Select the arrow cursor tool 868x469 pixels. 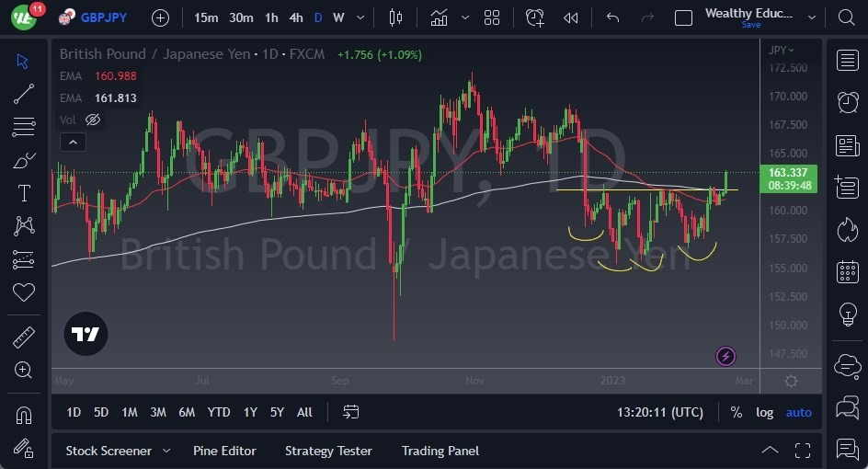(23, 61)
